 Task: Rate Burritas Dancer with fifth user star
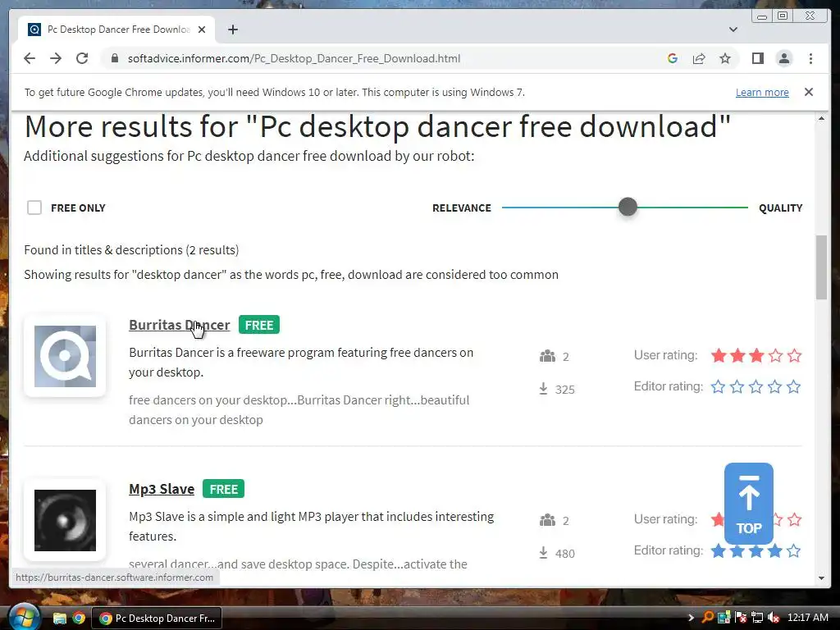point(794,356)
